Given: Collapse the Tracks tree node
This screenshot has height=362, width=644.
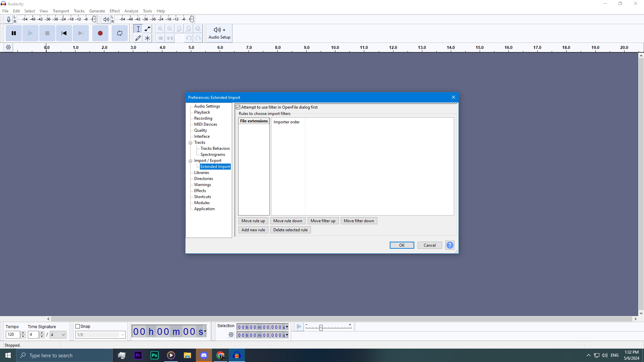Looking at the screenshot, I should pyautogui.click(x=191, y=143).
